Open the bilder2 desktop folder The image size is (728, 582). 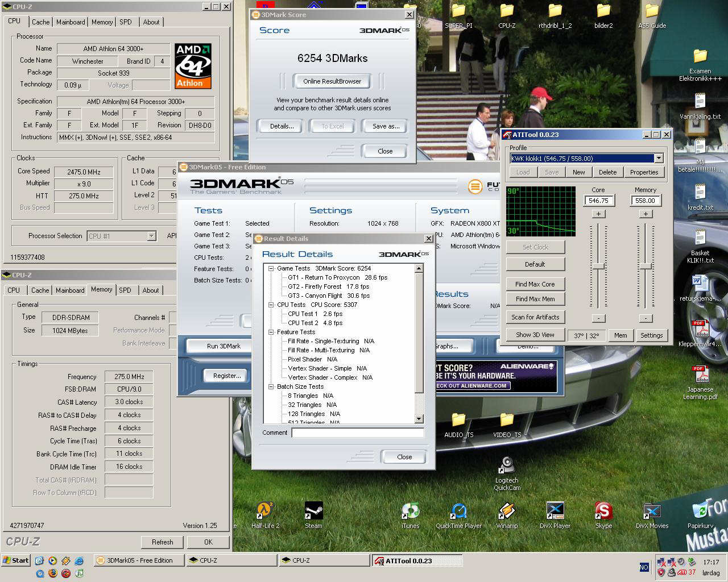(x=603, y=16)
